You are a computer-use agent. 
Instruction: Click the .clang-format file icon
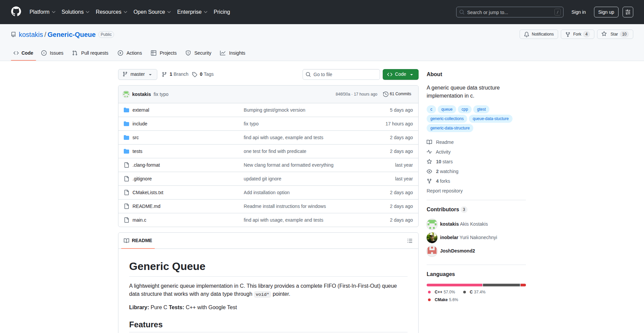point(126,165)
